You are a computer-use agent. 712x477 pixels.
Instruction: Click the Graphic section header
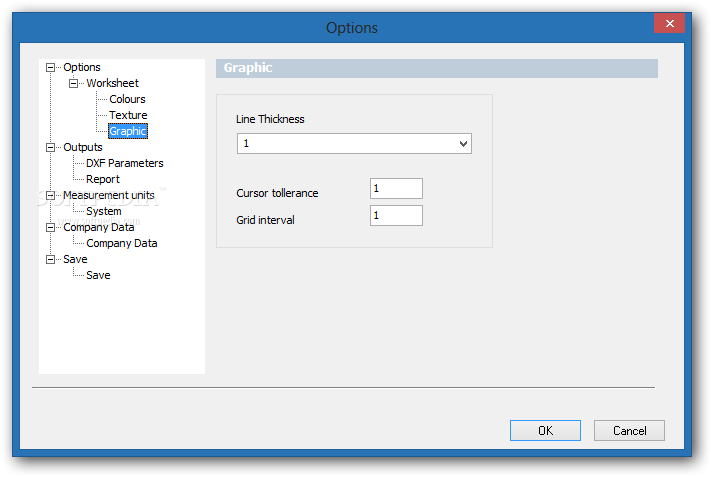point(437,68)
